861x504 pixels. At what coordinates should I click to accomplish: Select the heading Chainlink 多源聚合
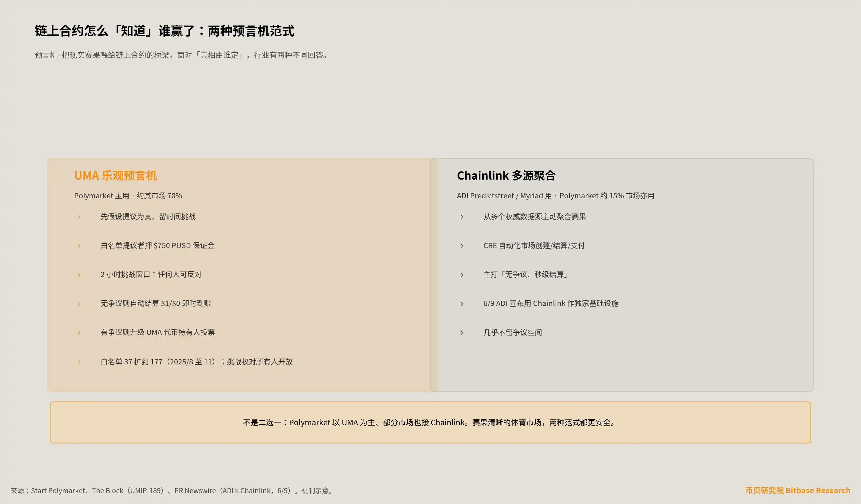506,175
